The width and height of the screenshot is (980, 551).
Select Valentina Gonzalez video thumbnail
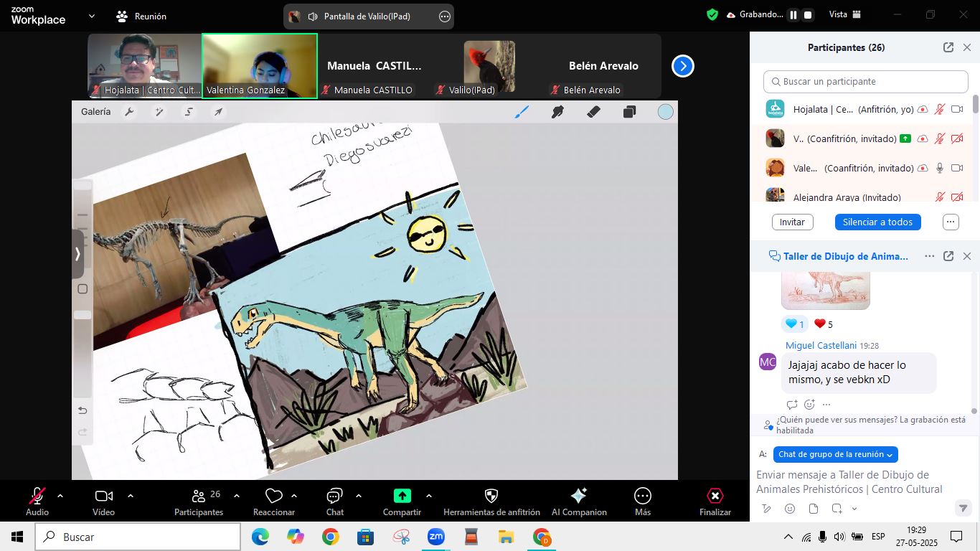(260, 66)
